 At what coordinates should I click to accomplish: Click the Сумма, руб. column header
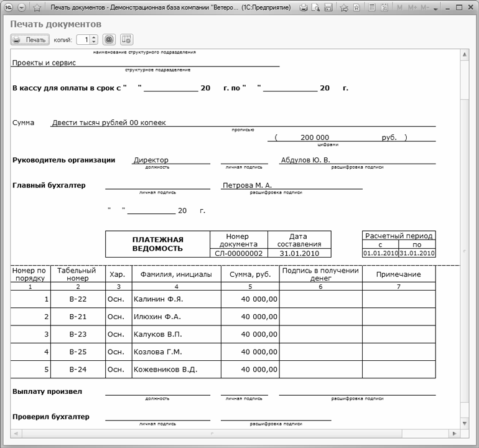(250, 274)
